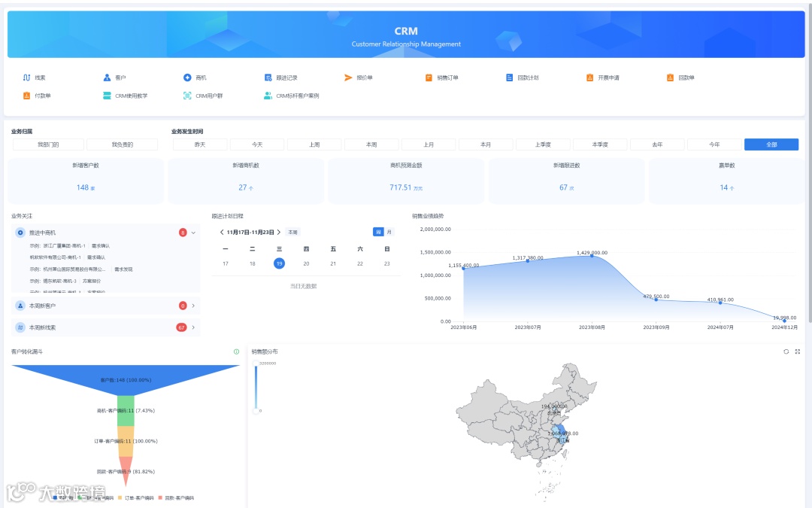Switch calendar to 周 week view
This screenshot has width=812, height=508.
pos(378,233)
